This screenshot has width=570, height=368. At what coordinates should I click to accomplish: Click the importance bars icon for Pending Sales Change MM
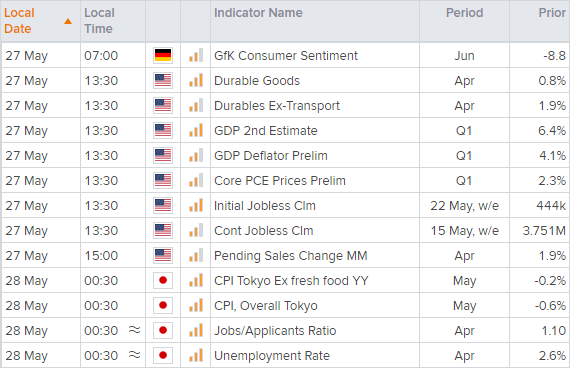[x=196, y=256]
